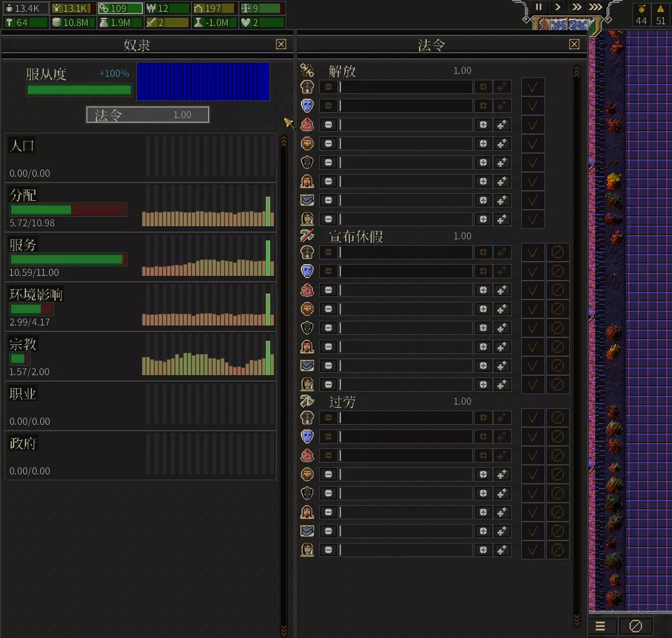Image resolution: width=672 pixels, height=638 pixels.
Task: Set game speed to normal play
Action: 557,7
